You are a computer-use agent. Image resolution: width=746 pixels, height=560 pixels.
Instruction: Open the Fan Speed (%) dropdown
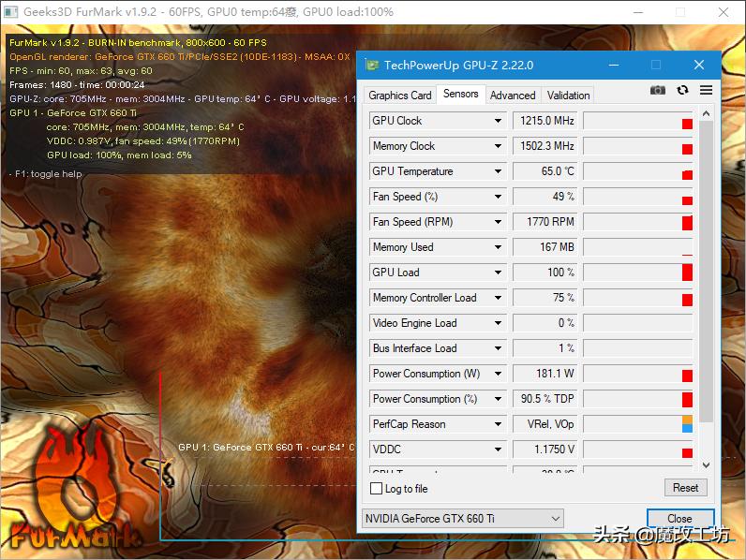point(498,197)
